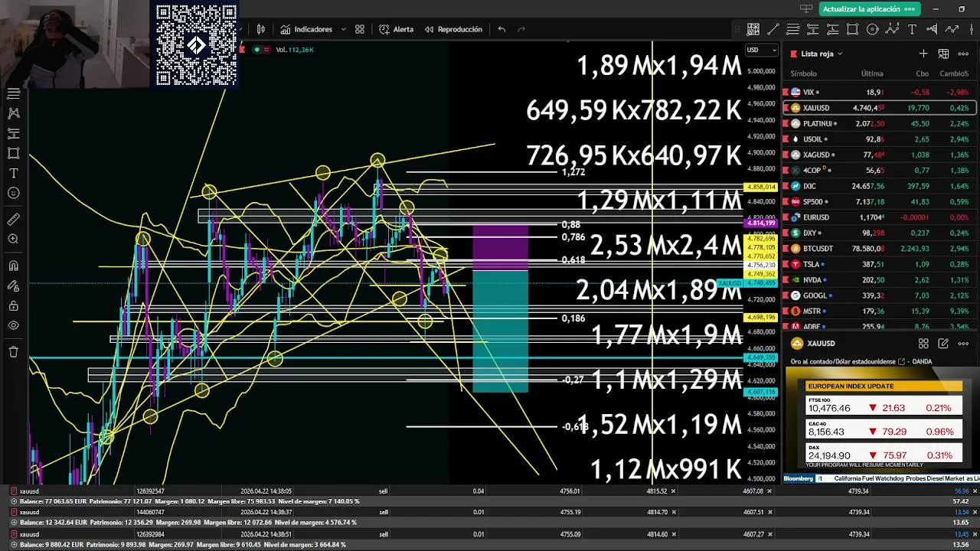Undo last chart action
The height and width of the screenshot is (551, 980).
tap(501, 29)
